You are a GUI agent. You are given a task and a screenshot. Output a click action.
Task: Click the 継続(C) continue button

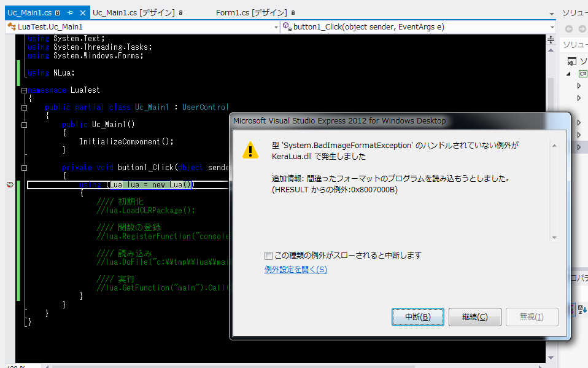pyautogui.click(x=474, y=317)
